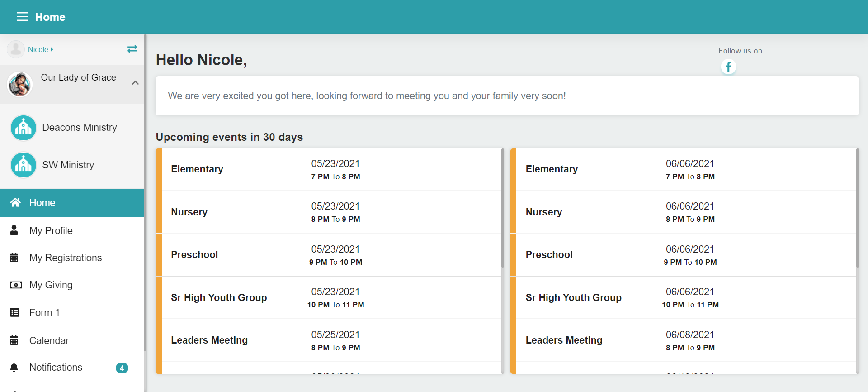Click the SW Ministry church icon
Screen dimensions: 868x392
24,165
